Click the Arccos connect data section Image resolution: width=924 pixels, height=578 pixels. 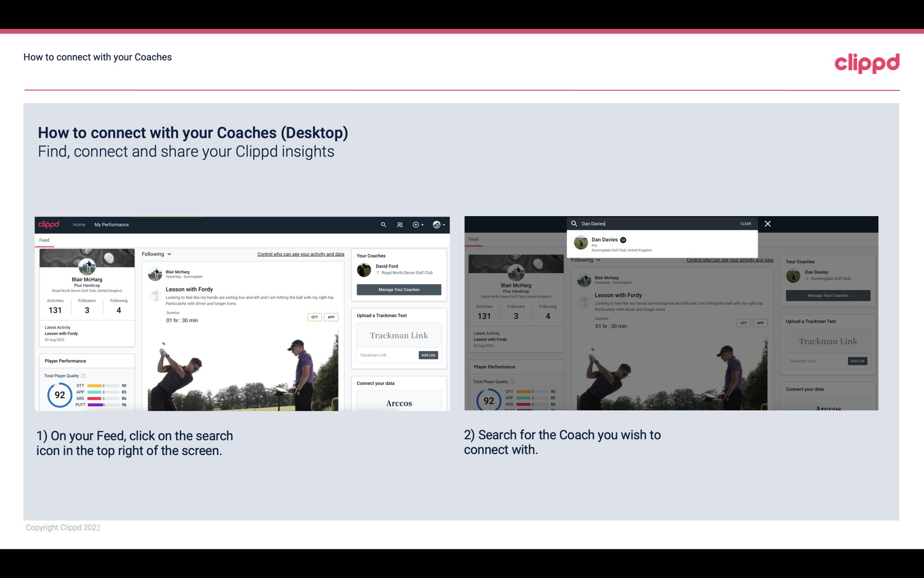click(x=399, y=403)
